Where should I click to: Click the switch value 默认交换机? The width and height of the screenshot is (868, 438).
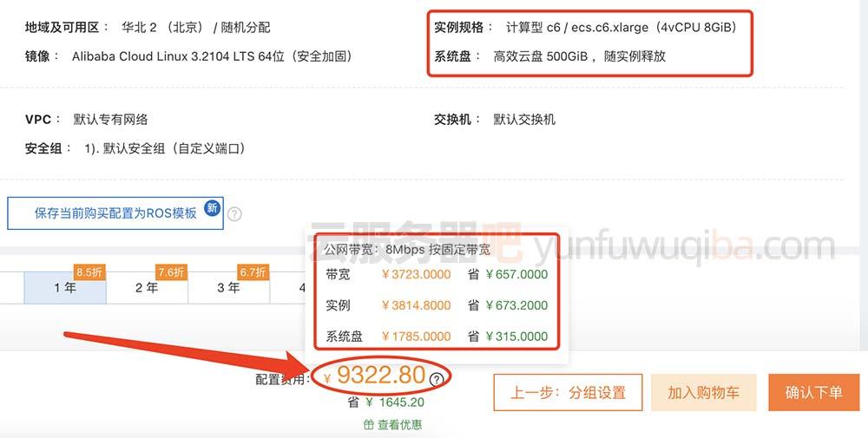[x=524, y=120]
